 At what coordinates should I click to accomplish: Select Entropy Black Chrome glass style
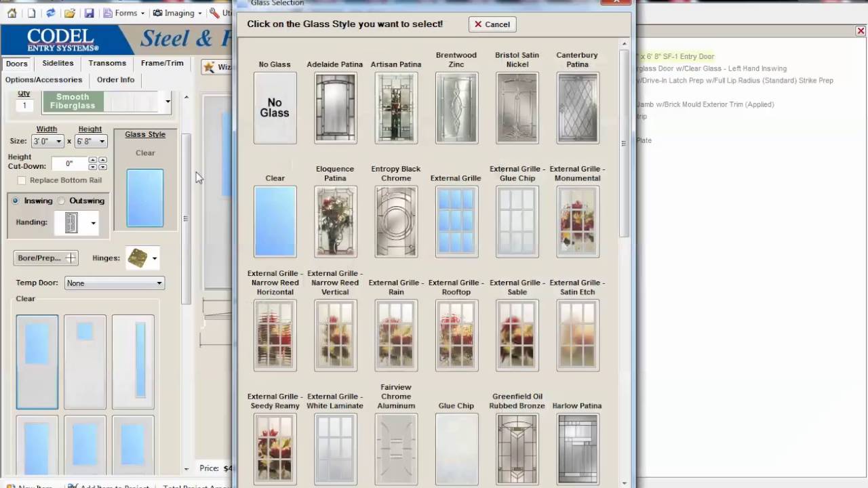click(396, 222)
